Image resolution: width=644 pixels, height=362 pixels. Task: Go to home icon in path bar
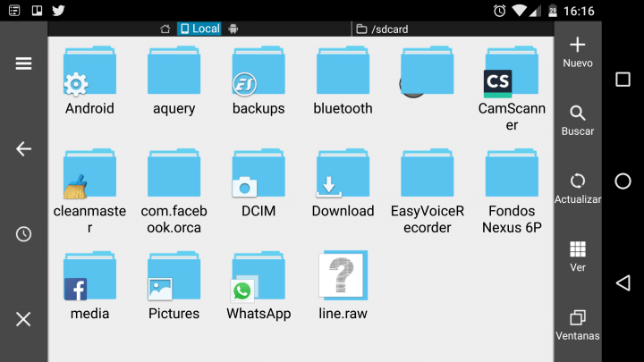pyautogui.click(x=165, y=29)
